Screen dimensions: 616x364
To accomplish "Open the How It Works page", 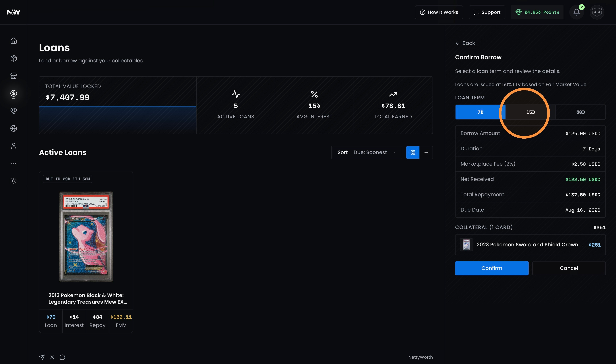I will 439,12.
